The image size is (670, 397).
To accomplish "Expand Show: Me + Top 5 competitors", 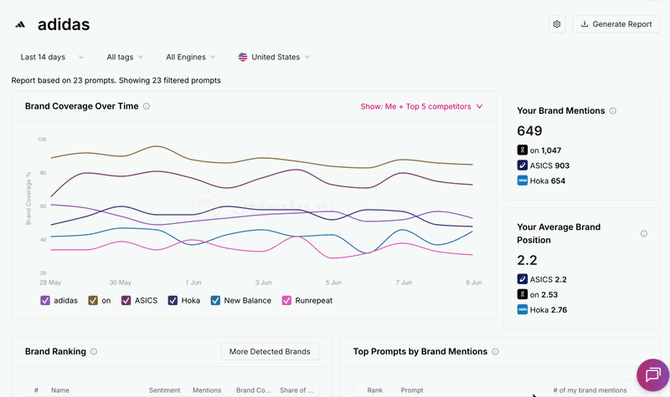I will tap(421, 106).
